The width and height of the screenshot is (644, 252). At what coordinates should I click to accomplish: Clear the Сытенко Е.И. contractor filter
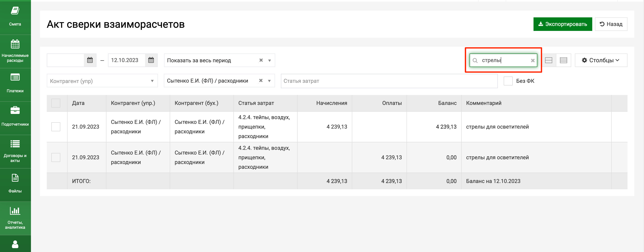[x=261, y=81]
